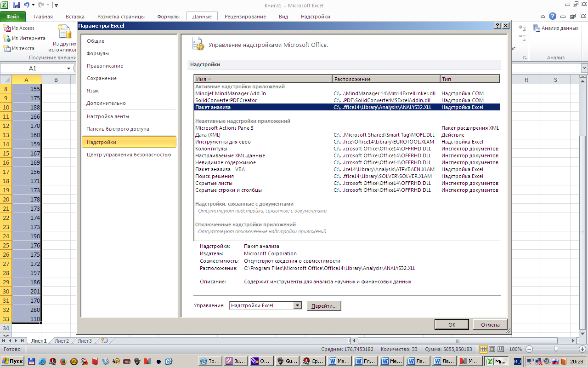Switch to Page Break Preview icon

(501, 349)
